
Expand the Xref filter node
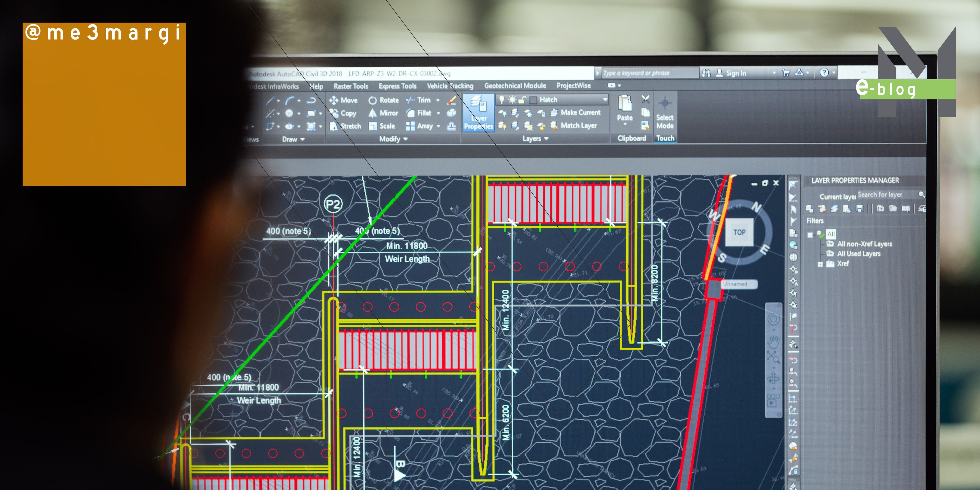(x=820, y=264)
